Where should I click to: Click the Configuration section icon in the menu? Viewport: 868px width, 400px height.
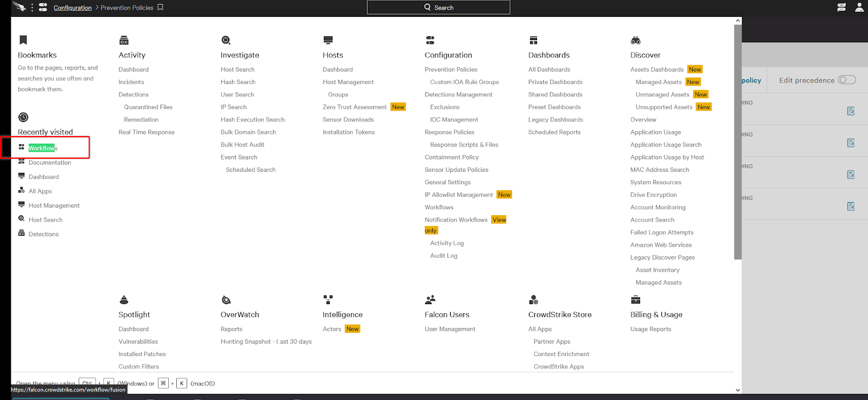430,40
